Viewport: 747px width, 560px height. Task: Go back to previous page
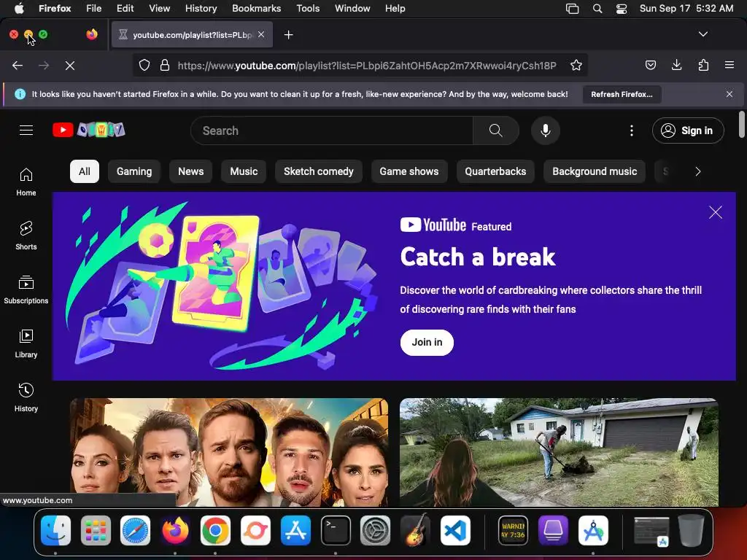click(x=18, y=66)
